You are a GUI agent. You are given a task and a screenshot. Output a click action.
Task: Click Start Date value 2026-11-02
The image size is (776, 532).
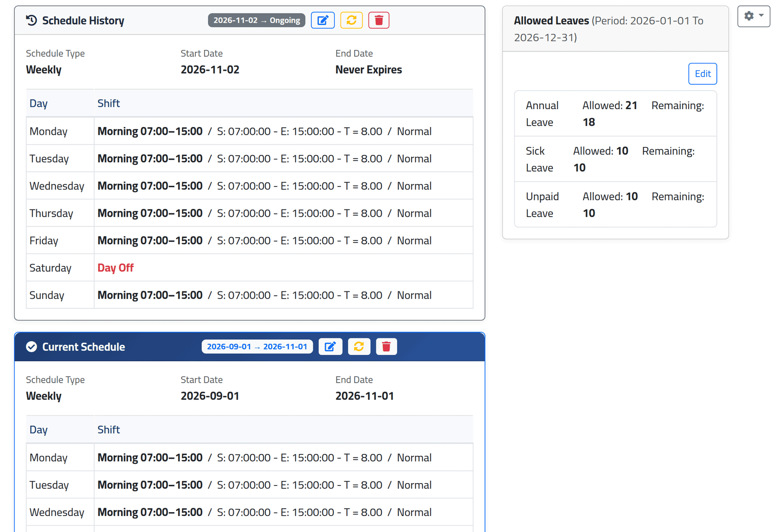pyautogui.click(x=210, y=70)
